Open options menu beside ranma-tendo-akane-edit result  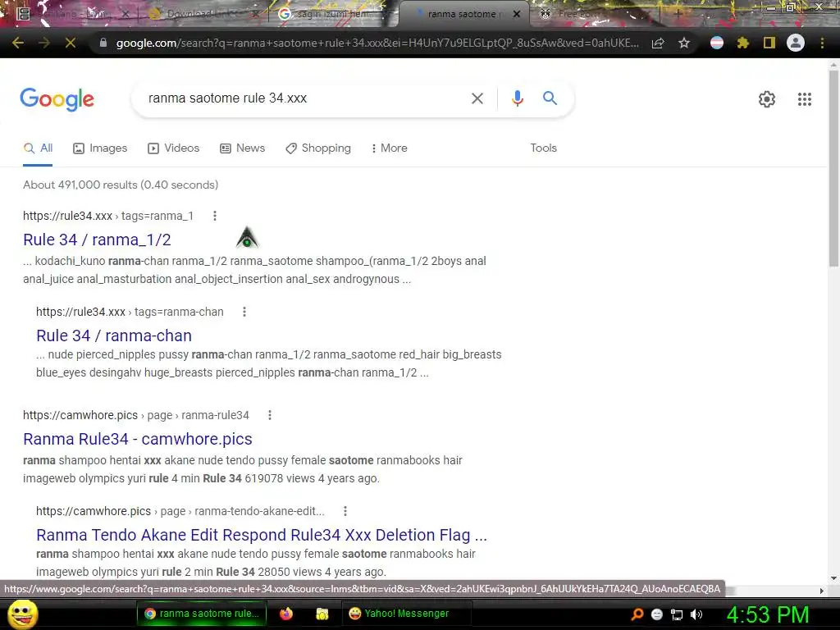(345, 511)
